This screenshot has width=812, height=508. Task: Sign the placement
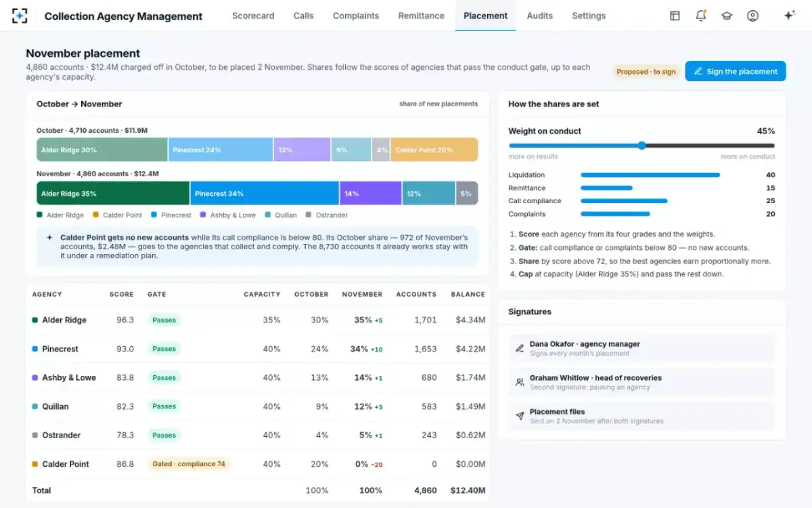point(736,71)
